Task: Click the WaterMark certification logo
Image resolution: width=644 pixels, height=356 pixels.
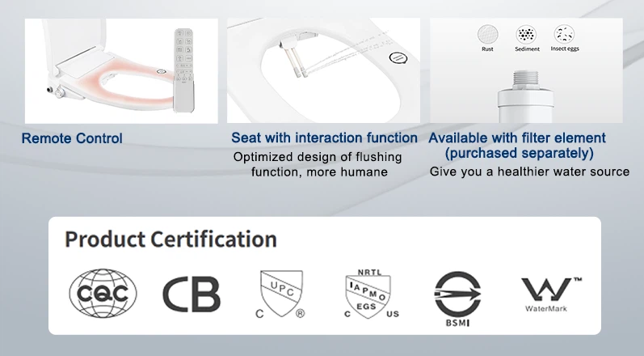Action: tap(551, 292)
